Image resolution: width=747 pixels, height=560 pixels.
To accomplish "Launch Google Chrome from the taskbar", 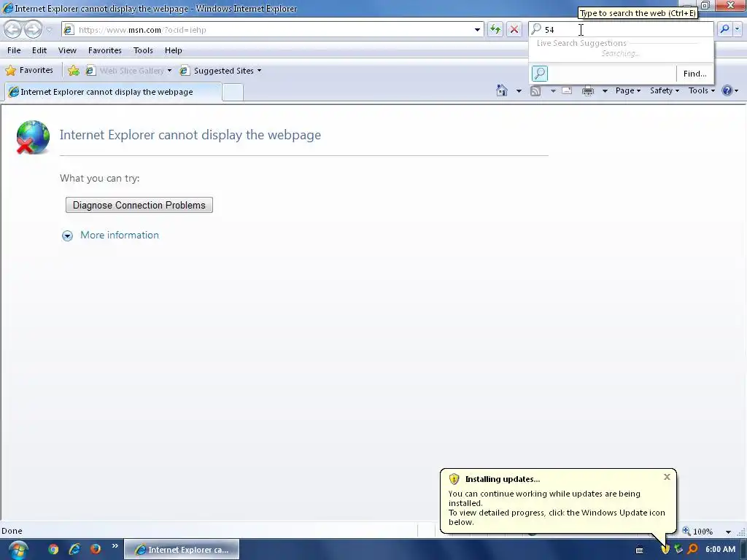I will (53, 549).
